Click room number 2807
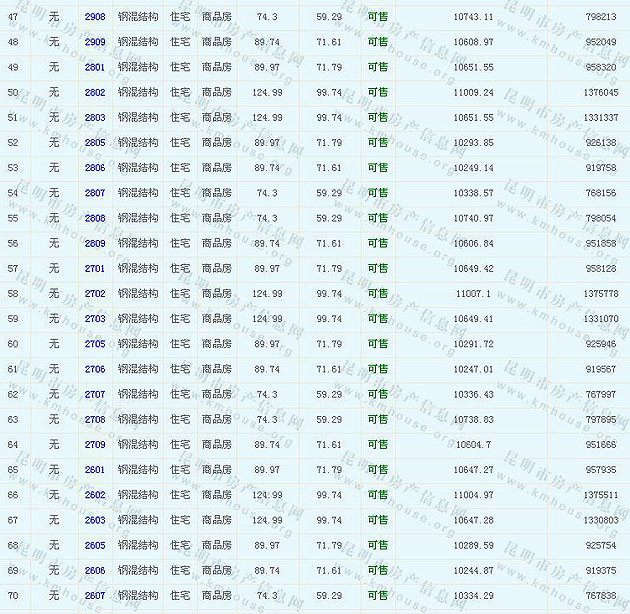This screenshot has height=614, width=630. coord(95,193)
